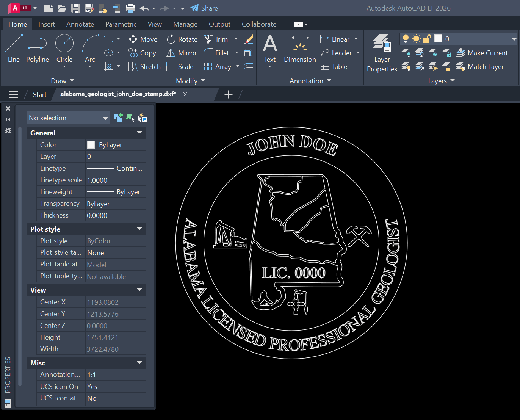Open the file tabs hamburger menu
The image size is (520, 420).
pyautogui.click(x=14, y=94)
